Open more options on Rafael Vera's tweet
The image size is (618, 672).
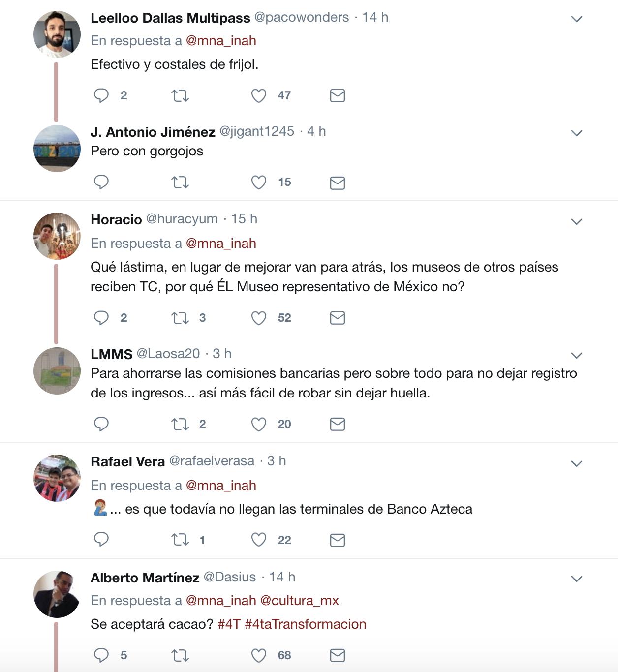pyautogui.click(x=577, y=463)
